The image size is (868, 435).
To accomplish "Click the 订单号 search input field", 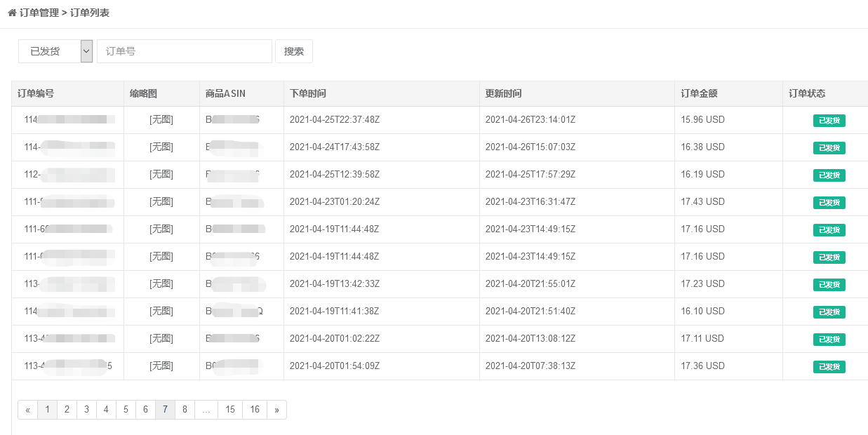I will click(x=182, y=51).
